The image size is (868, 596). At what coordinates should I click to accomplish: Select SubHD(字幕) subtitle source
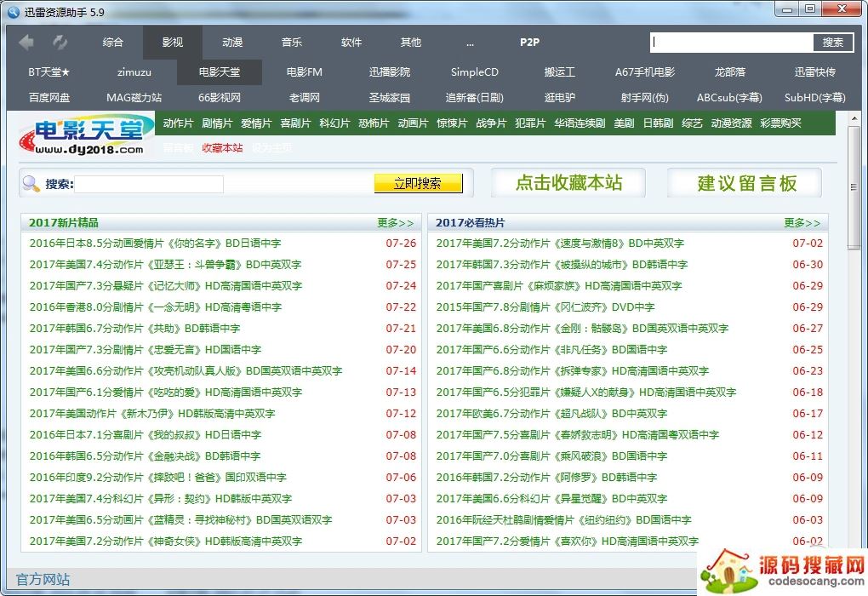pyautogui.click(x=814, y=98)
